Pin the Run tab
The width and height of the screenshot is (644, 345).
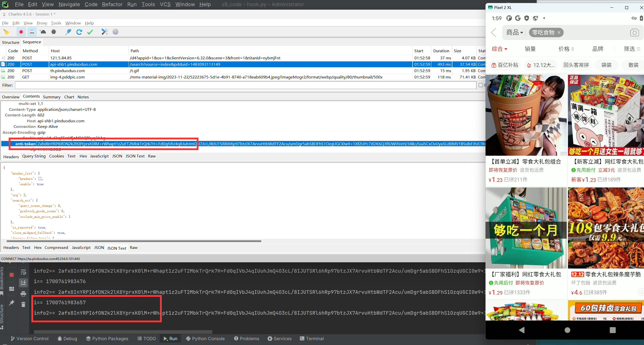click(11, 303)
